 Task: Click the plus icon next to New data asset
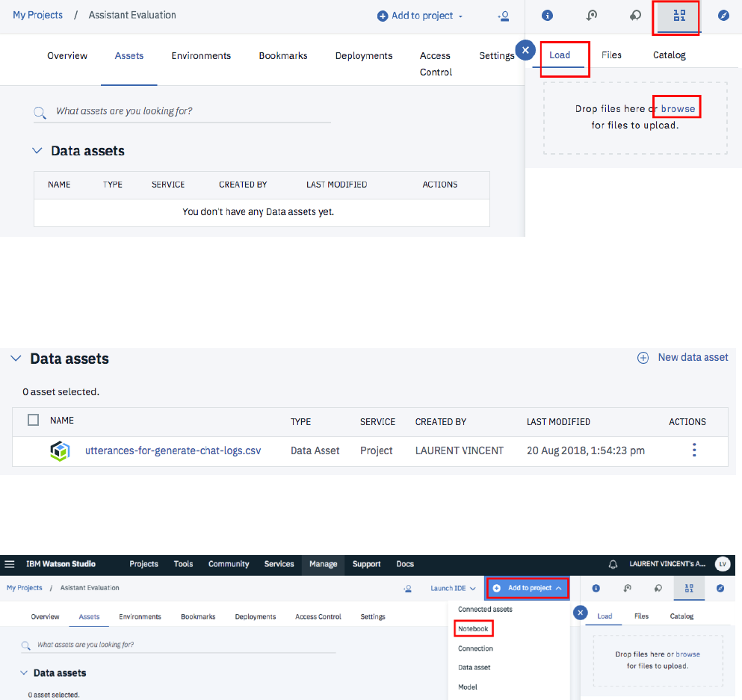coord(643,358)
